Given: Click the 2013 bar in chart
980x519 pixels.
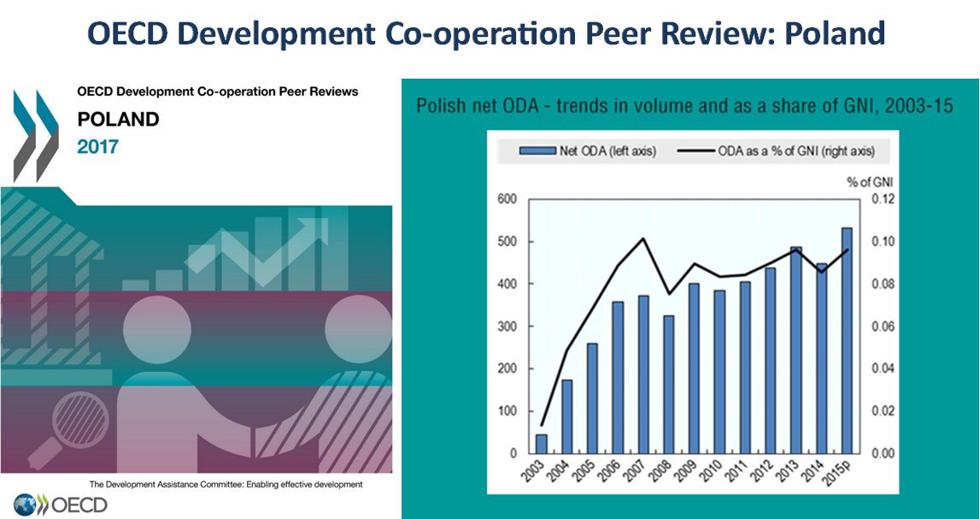Looking at the screenshot, I should pyautogui.click(x=795, y=351).
